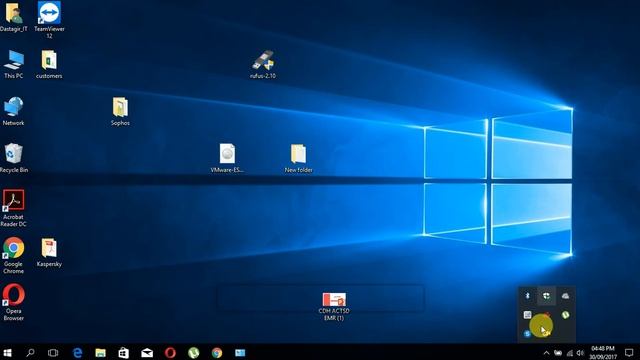Click the Skype icon in tray flyout
This screenshot has height=360, width=640.
[x=527, y=333]
